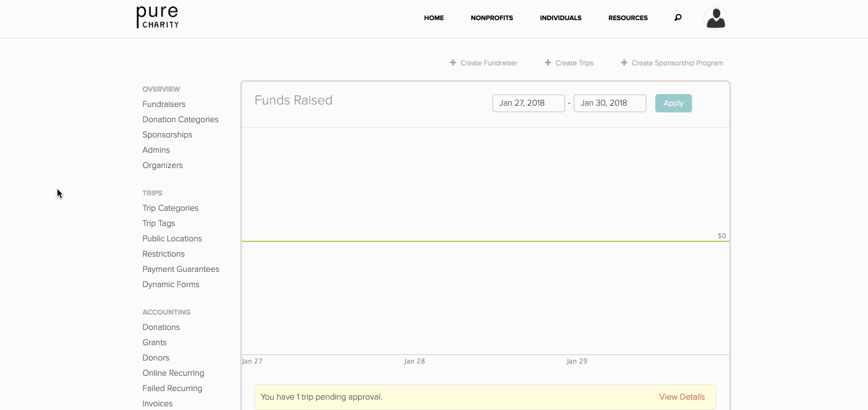The height and width of the screenshot is (410, 868).
Task: Click the $0 value label on chart
Action: (x=722, y=236)
